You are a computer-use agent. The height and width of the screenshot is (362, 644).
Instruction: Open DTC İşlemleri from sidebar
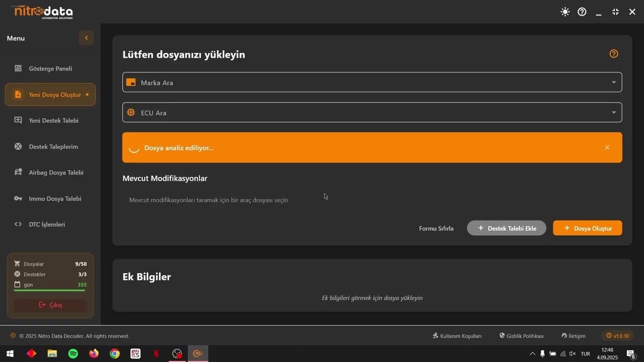coord(50,224)
